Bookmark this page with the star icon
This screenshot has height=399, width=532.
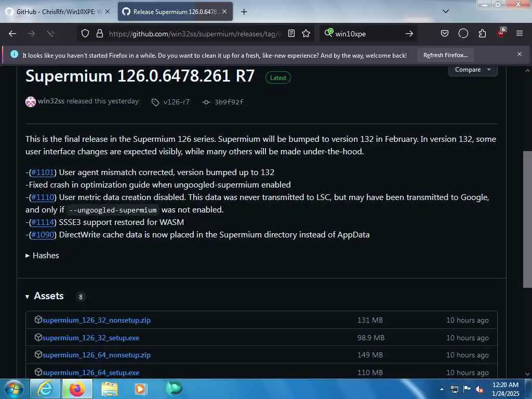[x=306, y=34]
